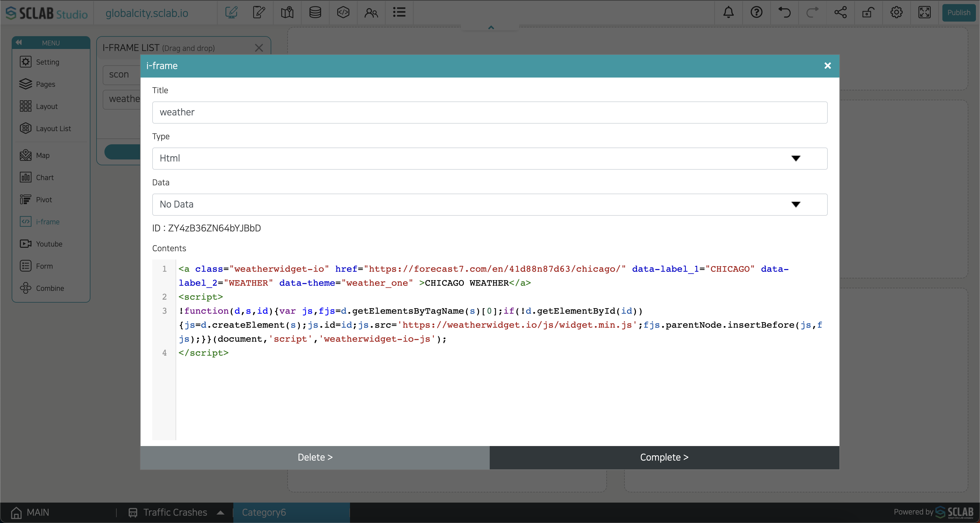Click inside the Contents code editor
The image size is (980, 523).
[490, 350]
